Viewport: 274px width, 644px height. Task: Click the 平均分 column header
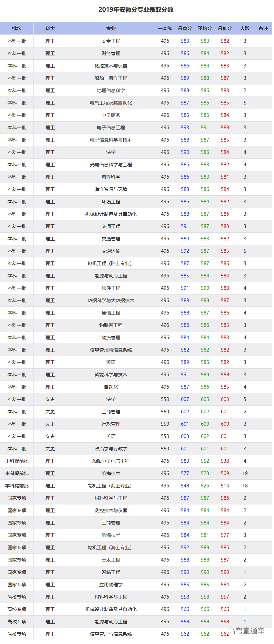point(205,29)
